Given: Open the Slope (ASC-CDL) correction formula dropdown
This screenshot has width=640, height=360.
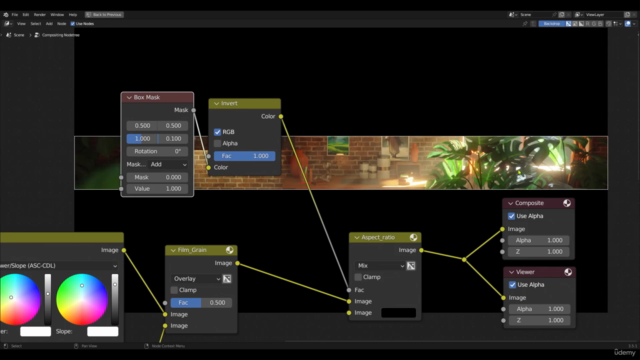Looking at the screenshot, I should point(58,266).
